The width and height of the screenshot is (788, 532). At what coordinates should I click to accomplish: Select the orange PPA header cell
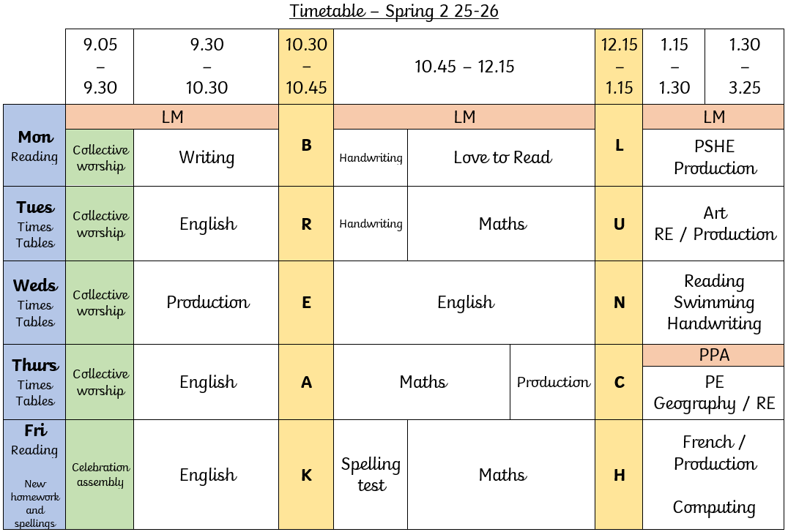pos(713,356)
